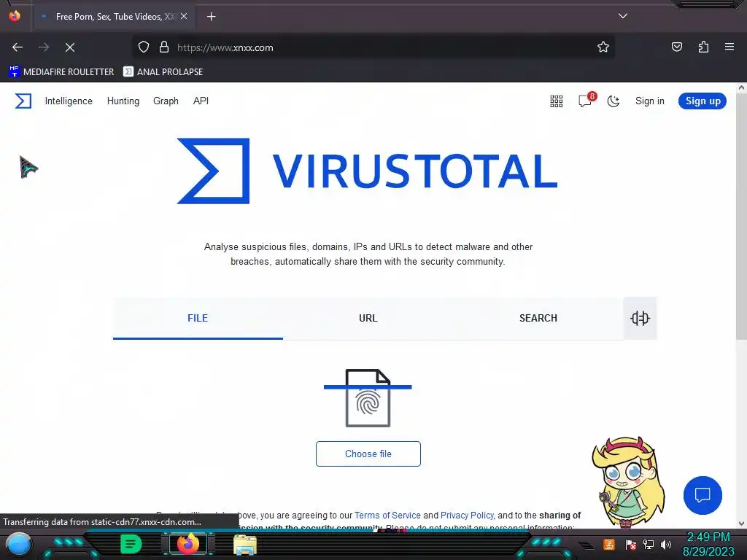Expand the list all tabs chevron
This screenshot has height=560, width=747.
pyautogui.click(x=623, y=16)
